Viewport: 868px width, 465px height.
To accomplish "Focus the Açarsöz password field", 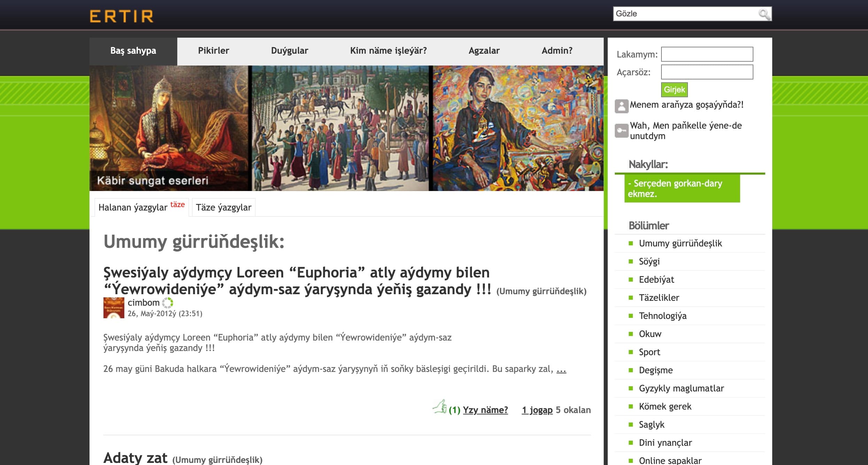I will coord(707,72).
